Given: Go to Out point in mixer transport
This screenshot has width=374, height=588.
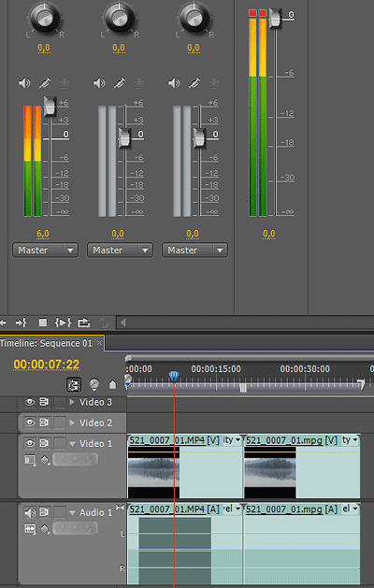Looking at the screenshot, I should tap(21, 323).
